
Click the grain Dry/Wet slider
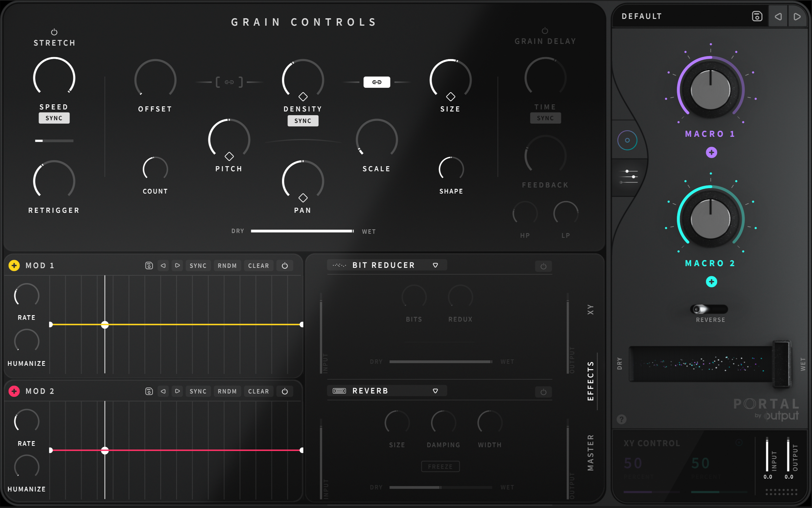pyautogui.click(x=302, y=231)
